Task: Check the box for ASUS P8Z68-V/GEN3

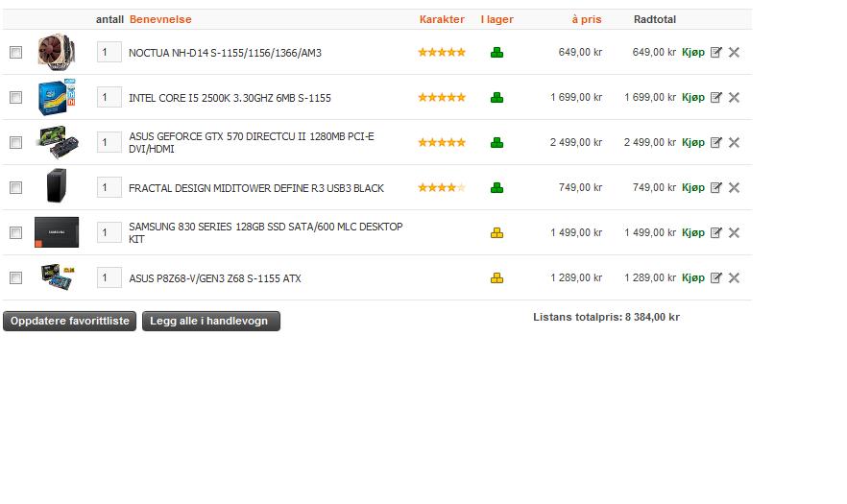Action: (15, 277)
